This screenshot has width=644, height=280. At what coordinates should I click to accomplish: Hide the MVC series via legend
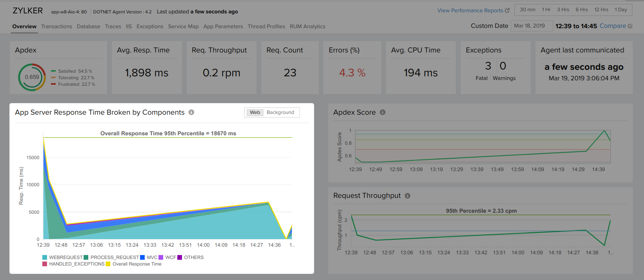[x=149, y=258]
